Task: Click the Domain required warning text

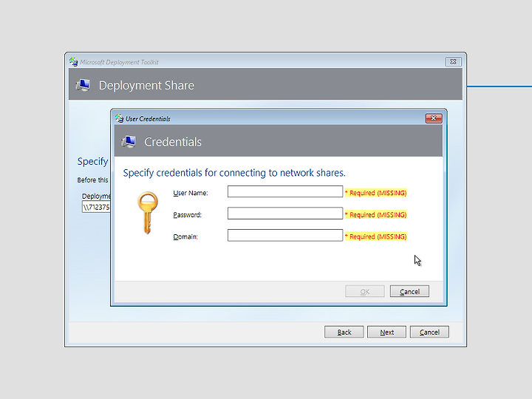Action: [x=375, y=236]
